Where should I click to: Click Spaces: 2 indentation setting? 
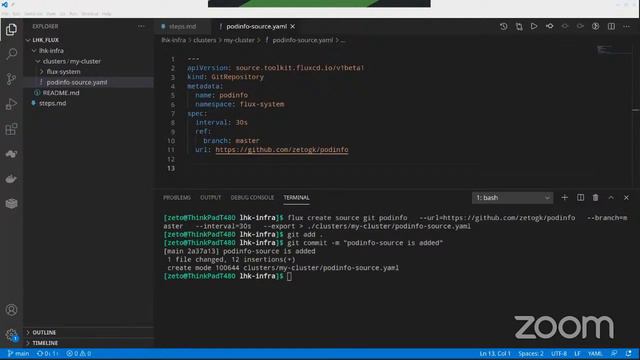[531, 353]
